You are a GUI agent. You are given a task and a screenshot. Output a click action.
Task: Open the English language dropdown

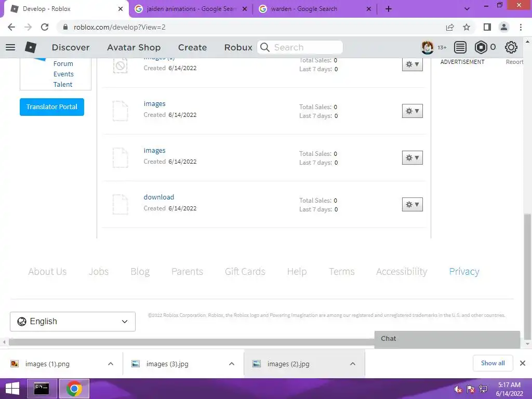(73, 321)
